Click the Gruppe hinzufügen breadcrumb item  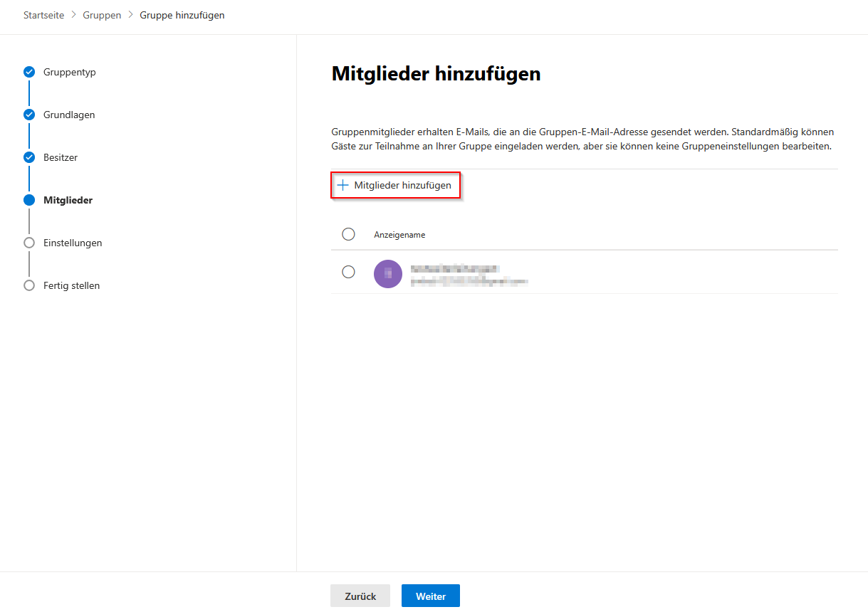point(182,15)
